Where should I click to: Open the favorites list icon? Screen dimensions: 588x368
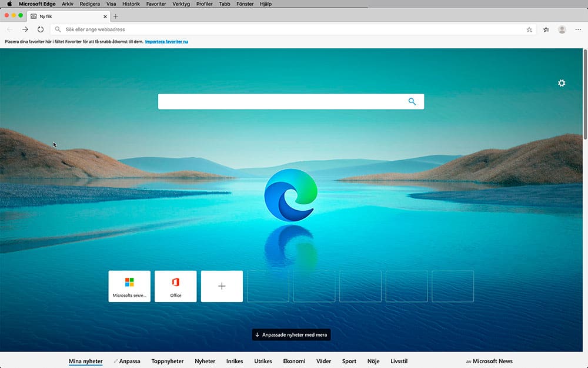pos(546,29)
